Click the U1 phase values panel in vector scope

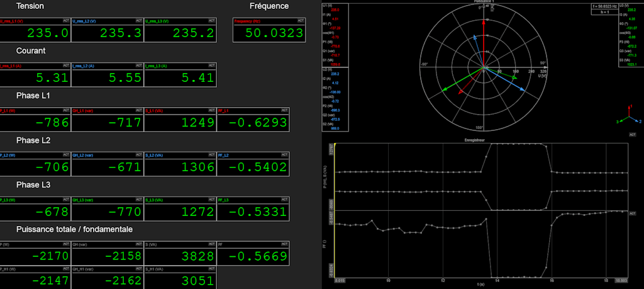point(336,35)
